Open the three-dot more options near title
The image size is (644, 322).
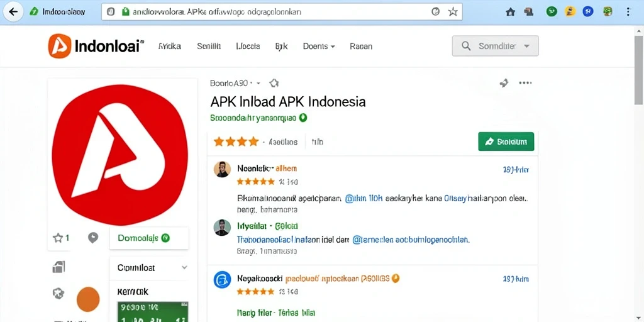click(x=525, y=83)
